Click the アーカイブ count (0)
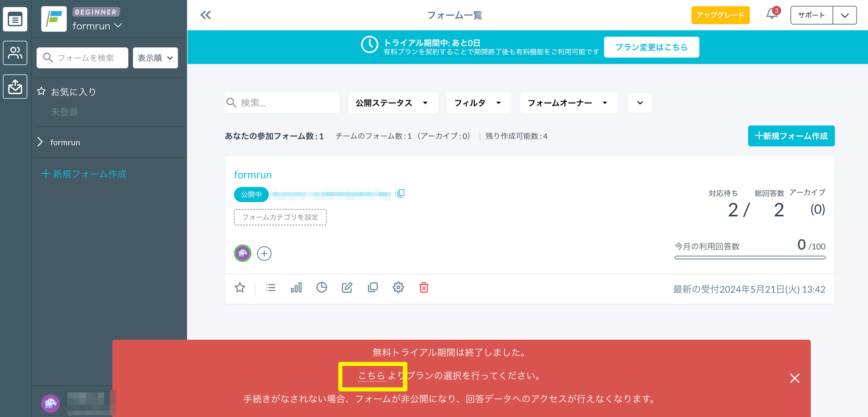This screenshot has height=417, width=868. pos(818,209)
